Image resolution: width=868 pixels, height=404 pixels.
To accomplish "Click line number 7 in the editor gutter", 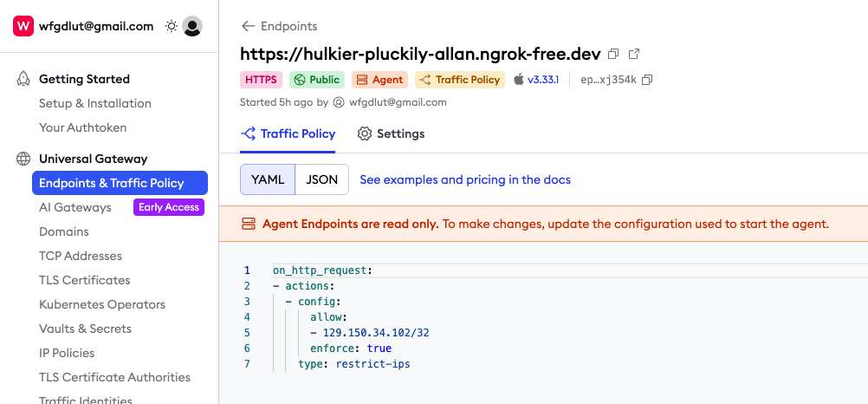I will click(x=247, y=363).
